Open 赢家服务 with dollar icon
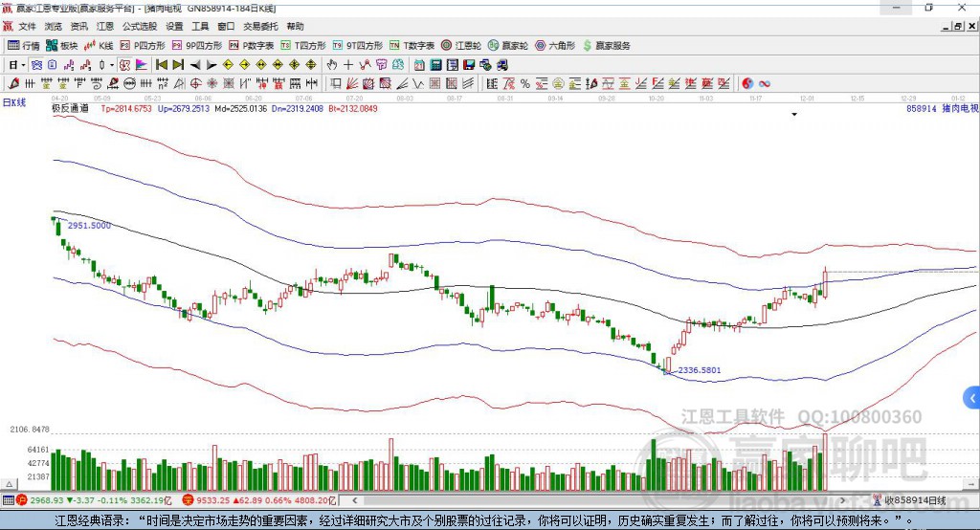The width and height of the screenshot is (980, 530). (x=606, y=46)
